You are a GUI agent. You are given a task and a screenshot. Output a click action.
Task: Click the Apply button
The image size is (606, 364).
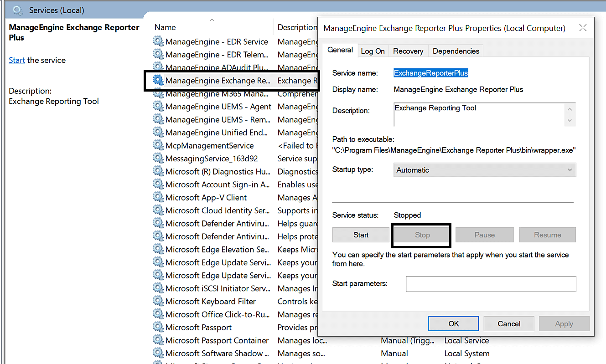coord(564,323)
